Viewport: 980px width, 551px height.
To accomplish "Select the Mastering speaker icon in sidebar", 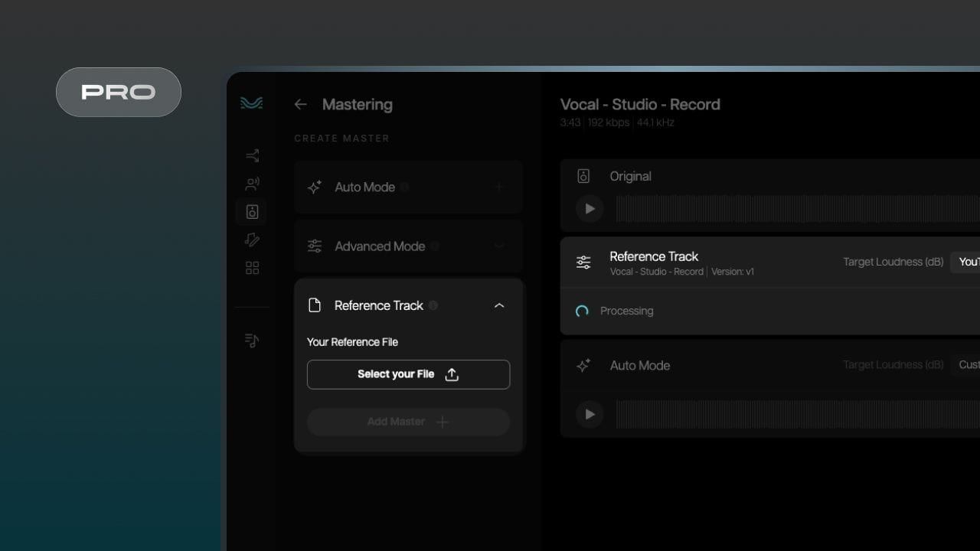I will (x=252, y=212).
